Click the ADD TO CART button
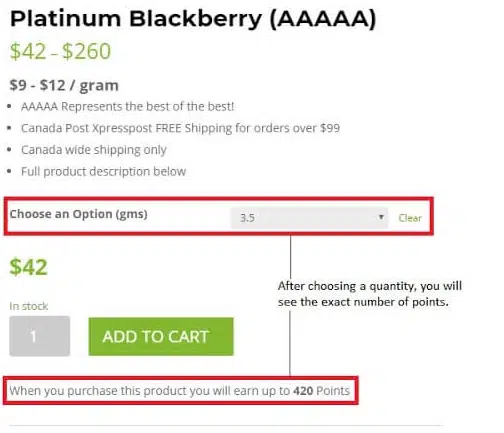This screenshot has width=504, height=433. click(161, 336)
